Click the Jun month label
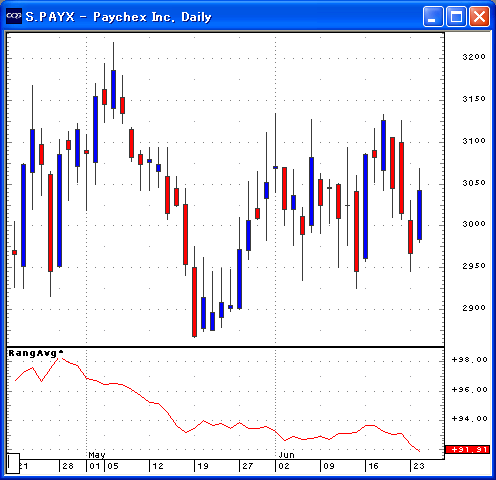Image resolution: width=496 pixels, height=480 pixels. coord(286,455)
